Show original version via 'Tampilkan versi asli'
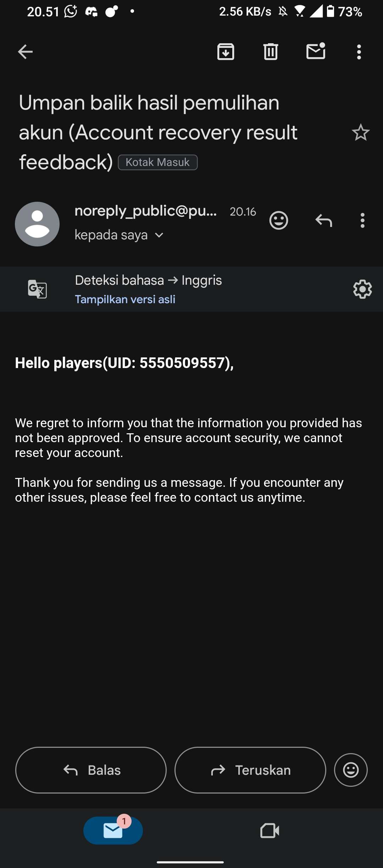The image size is (383, 868). [x=125, y=299]
